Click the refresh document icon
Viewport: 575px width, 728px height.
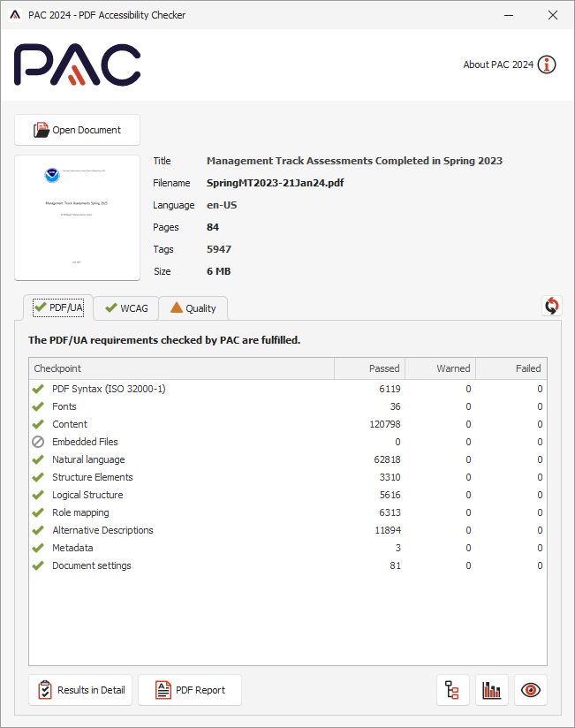[552, 306]
